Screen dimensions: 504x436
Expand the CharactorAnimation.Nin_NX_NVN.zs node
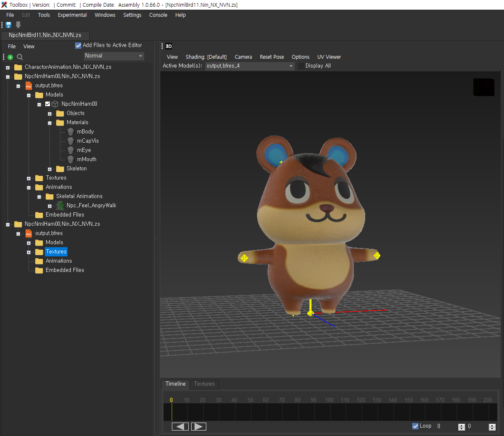click(x=8, y=68)
